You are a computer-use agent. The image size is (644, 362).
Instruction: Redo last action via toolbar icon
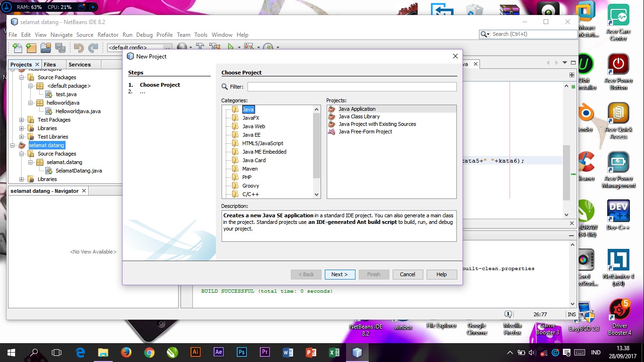coord(93,47)
